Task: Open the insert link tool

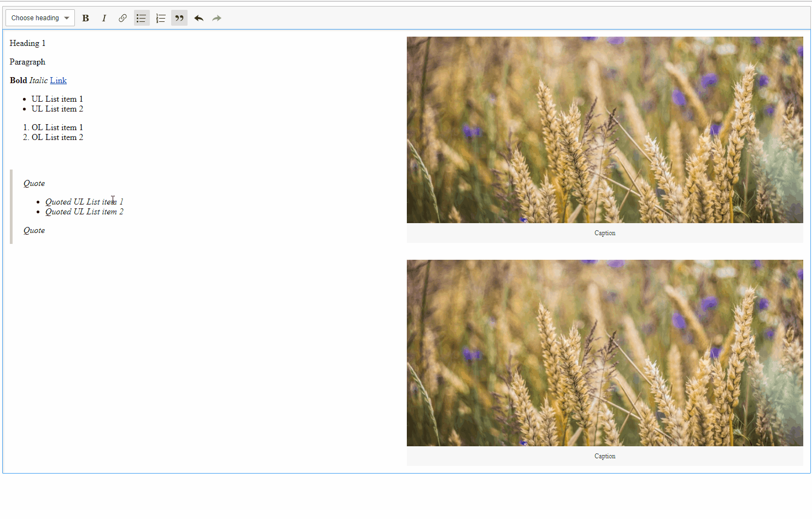Action: [x=122, y=18]
